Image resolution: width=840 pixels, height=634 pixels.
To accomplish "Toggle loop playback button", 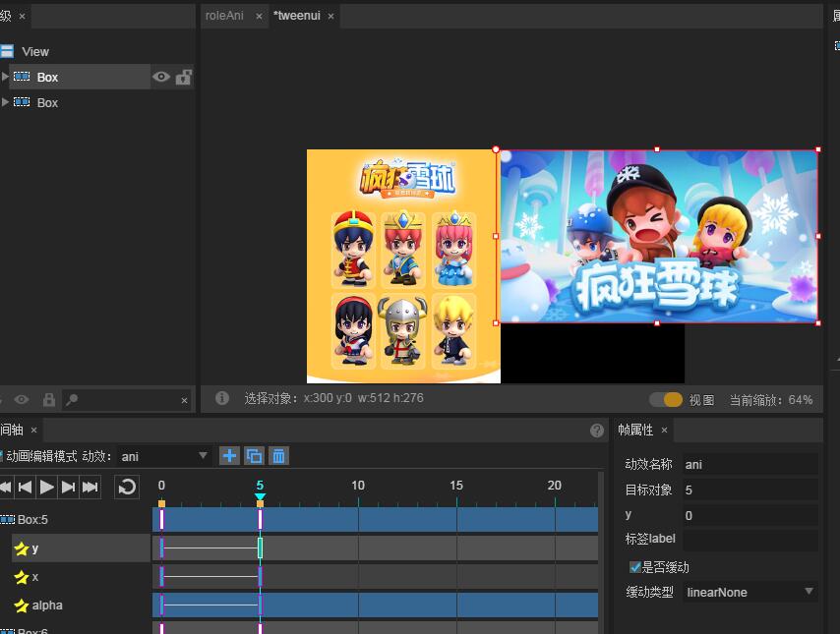I will [127, 487].
